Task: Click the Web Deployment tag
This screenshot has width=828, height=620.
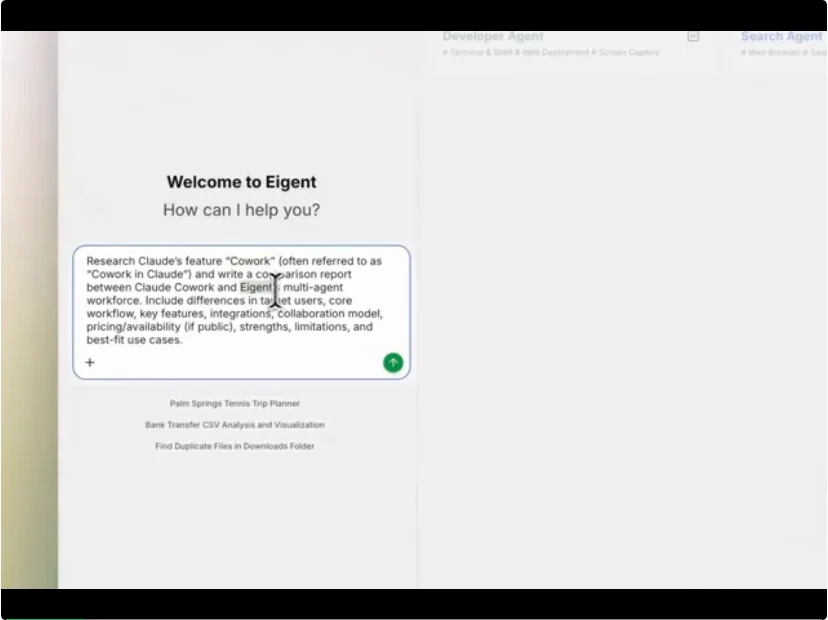Action: pos(552,52)
